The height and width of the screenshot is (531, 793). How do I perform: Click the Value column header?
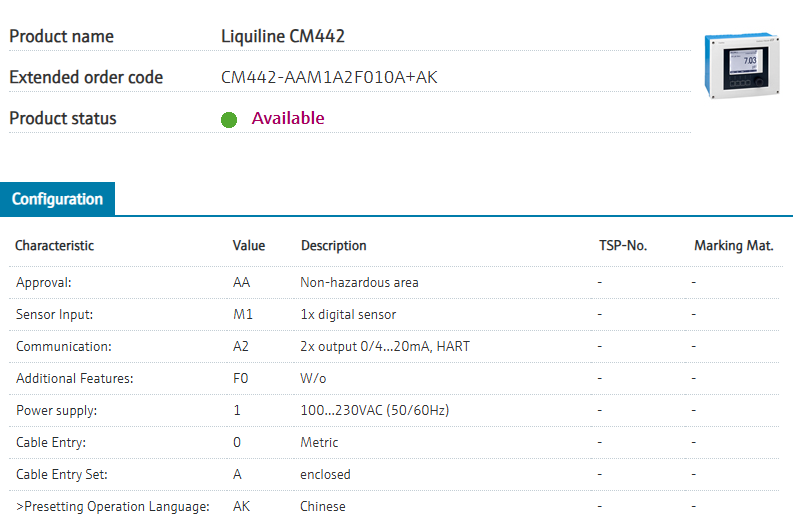coord(249,245)
